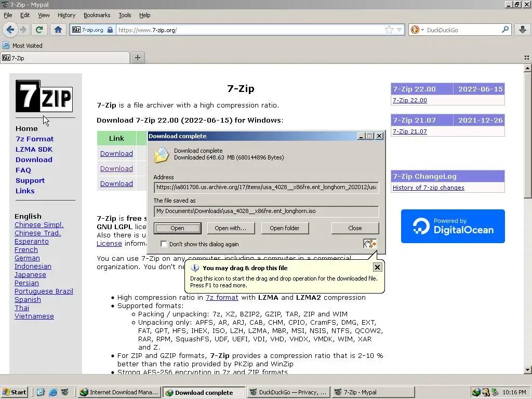Viewport: 532px width, 399px height.
Task: Open the File menu
Action: point(8,15)
